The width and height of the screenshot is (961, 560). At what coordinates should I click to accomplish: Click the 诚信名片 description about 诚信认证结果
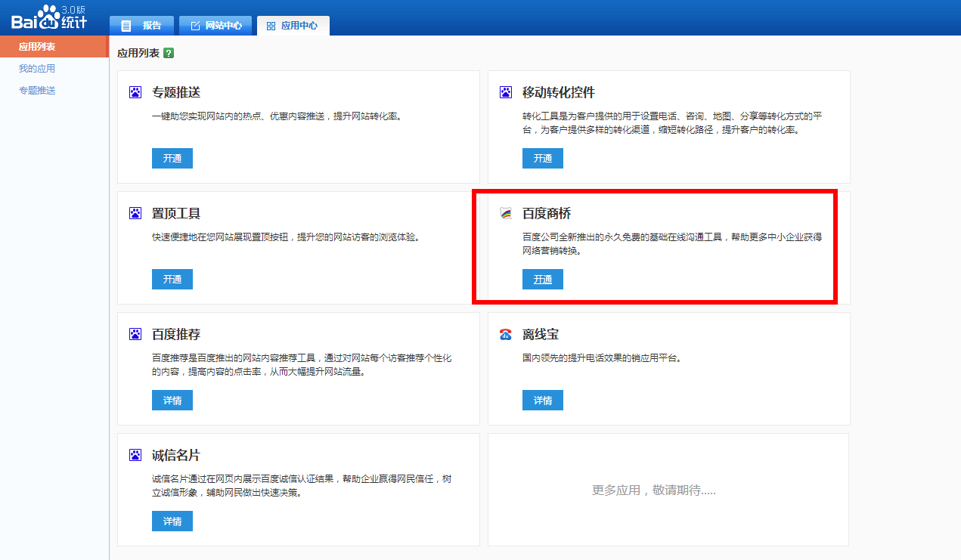click(302, 486)
